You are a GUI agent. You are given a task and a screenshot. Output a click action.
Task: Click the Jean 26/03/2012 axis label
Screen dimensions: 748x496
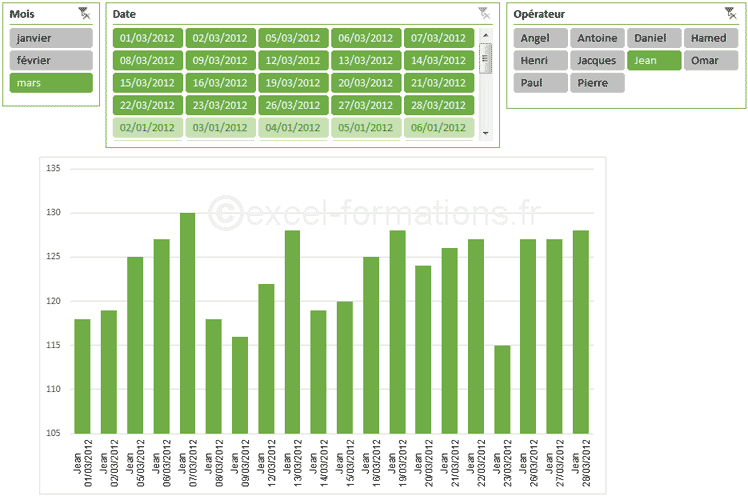tap(528, 463)
